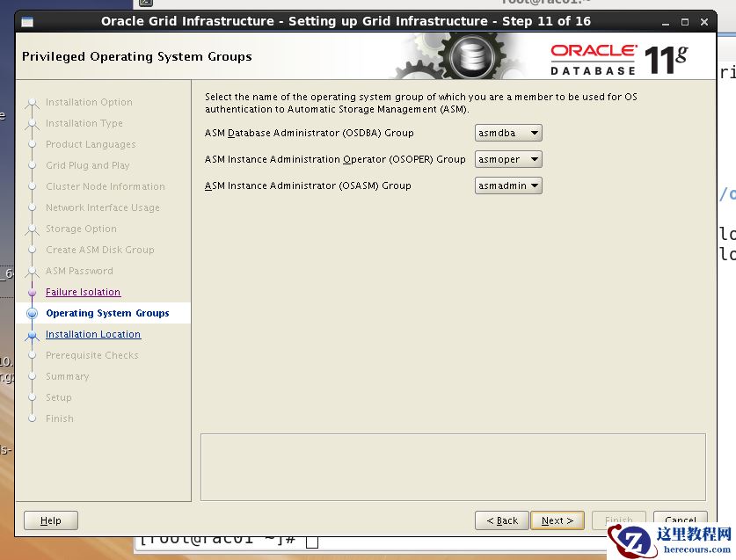Close the Oracle Grid Infrastructure window
This screenshot has width=736, height=560.
click(x=704, y=22)
